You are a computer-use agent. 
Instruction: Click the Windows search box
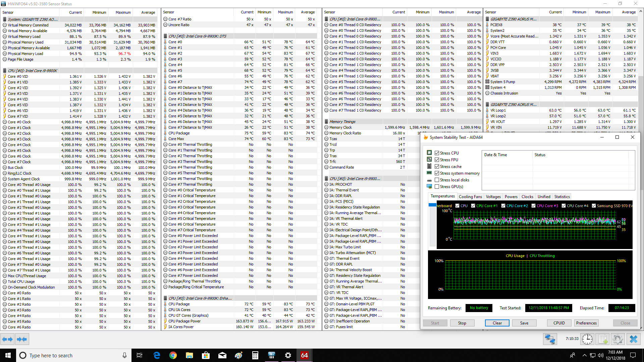[x=74, y=355]
